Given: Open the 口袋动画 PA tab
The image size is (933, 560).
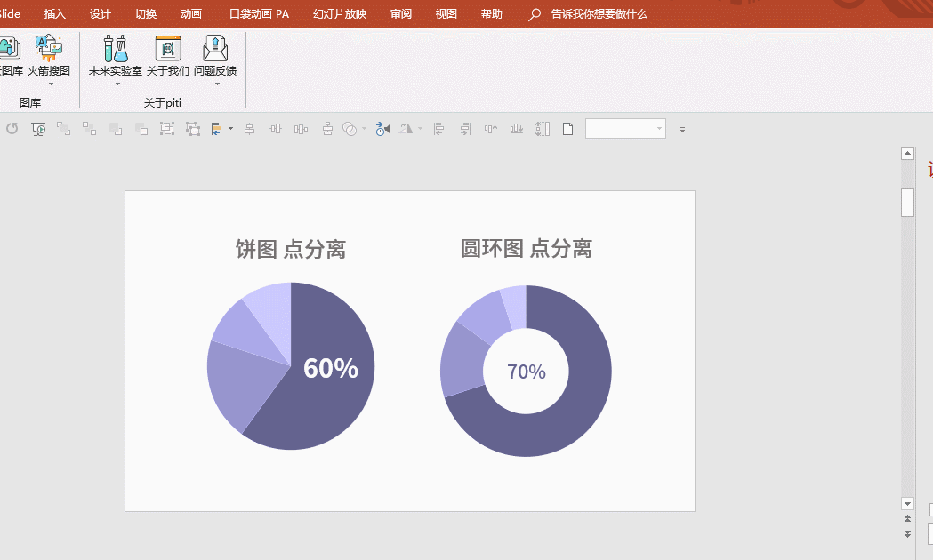Looking at the screenshot, I should 259,13.
